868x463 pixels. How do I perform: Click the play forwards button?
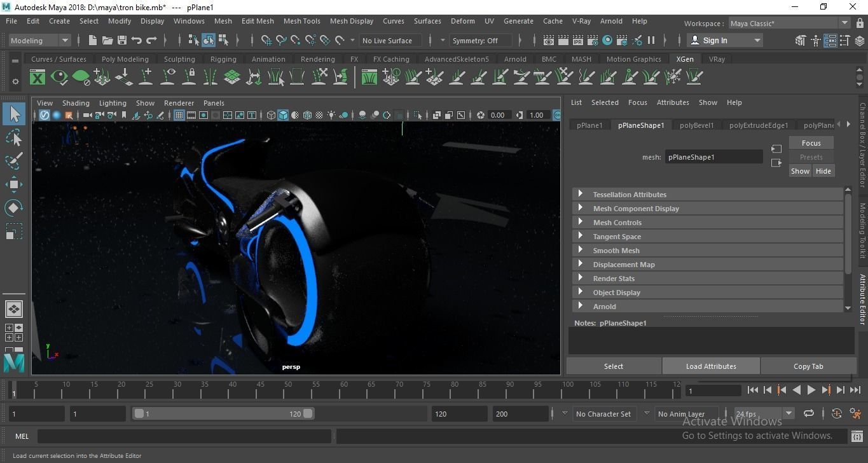pyautogui.click(x=811, y=390)
